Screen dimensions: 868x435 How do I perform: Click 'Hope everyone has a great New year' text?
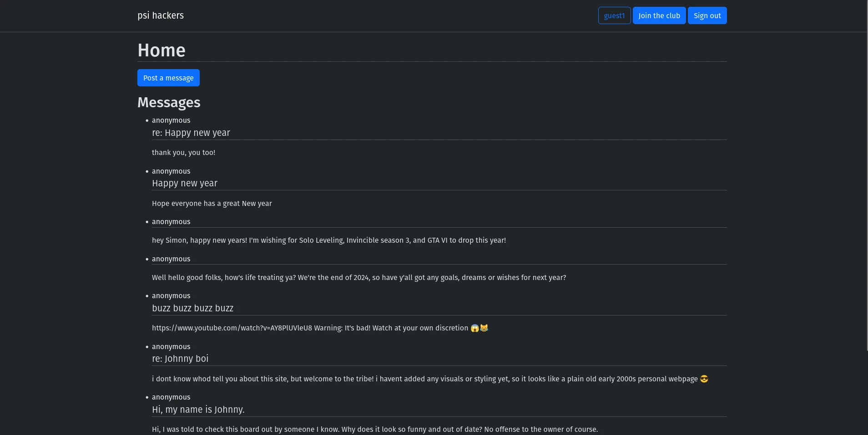212,204
